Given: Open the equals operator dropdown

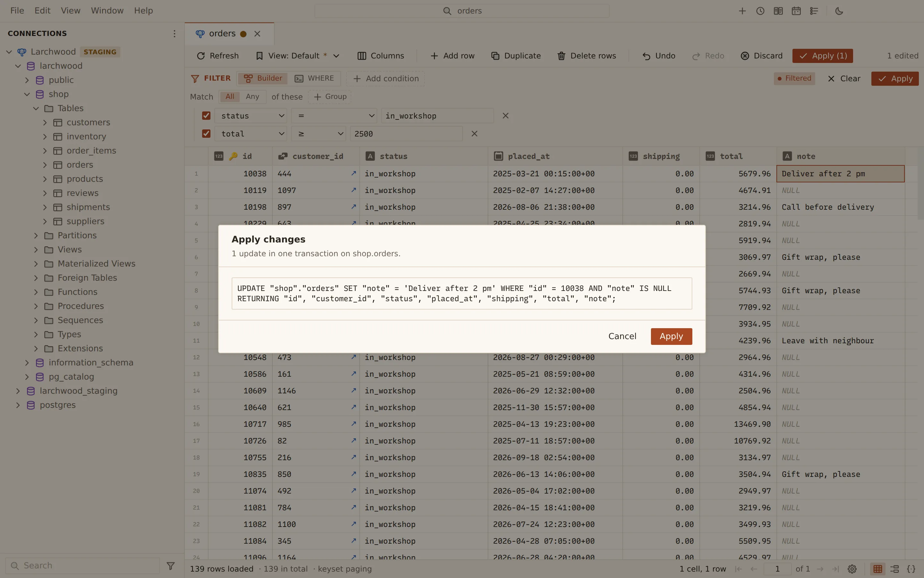Looking at the screenshot, I should point(334,116).
